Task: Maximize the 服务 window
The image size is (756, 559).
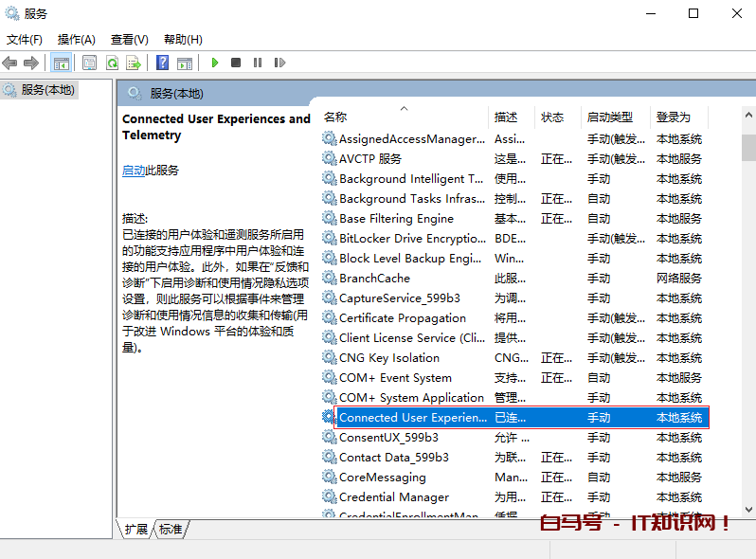Action: coord(693,13)
